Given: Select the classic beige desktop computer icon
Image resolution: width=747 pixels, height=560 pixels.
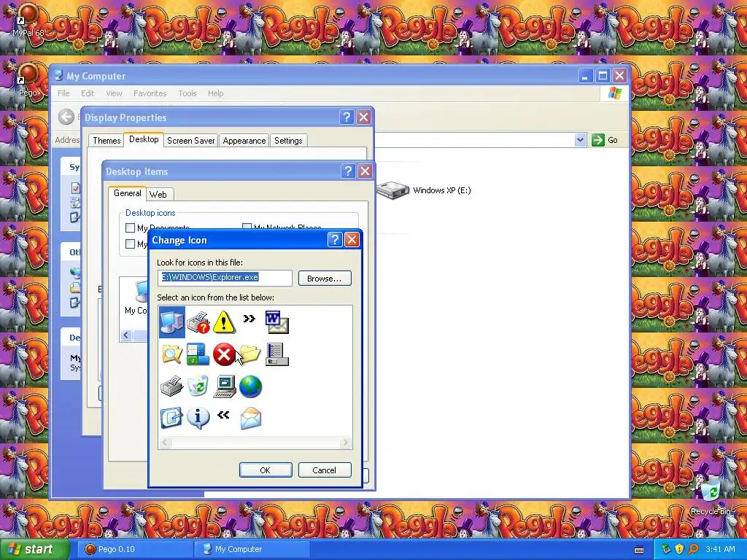Looking at the screenshot, I should pos(225,386).
